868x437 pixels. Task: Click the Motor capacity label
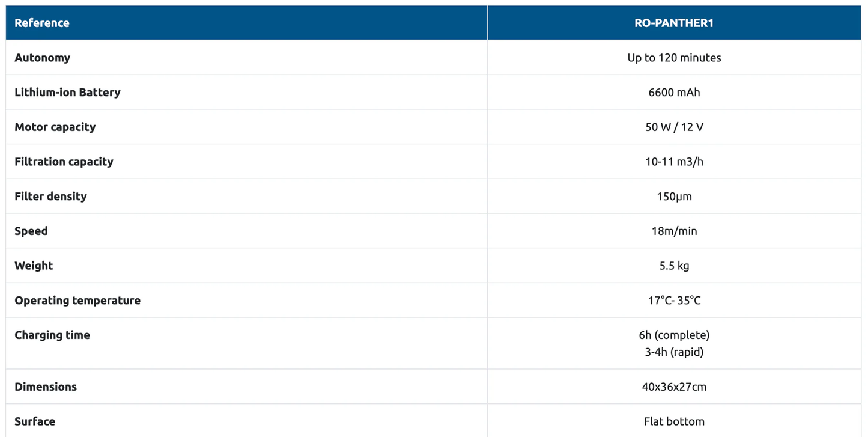coord(55,127)
